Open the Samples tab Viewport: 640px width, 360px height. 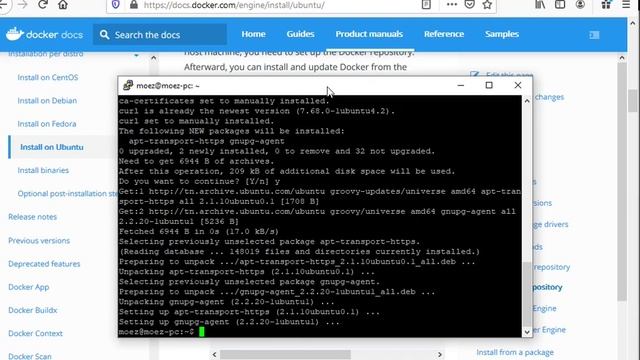[502, 34]
